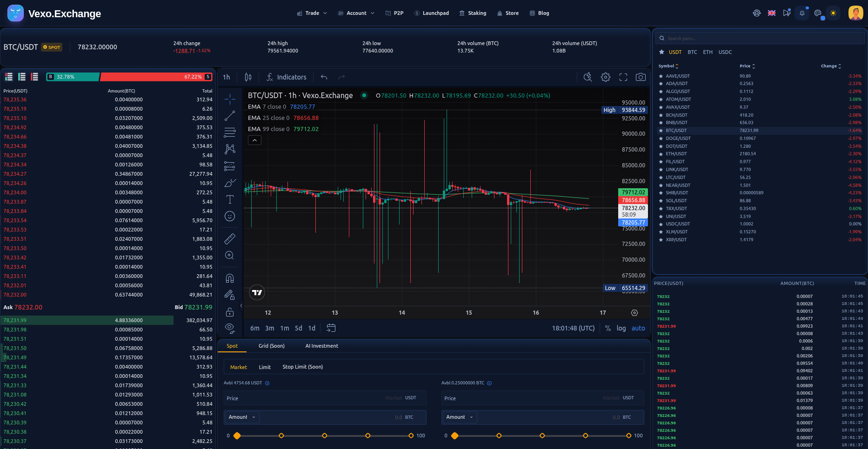Image resolution: width=868 pixels, height=449 pixels.
Task: Activate the chart zoom-in tool
Action: coord(230,255)
